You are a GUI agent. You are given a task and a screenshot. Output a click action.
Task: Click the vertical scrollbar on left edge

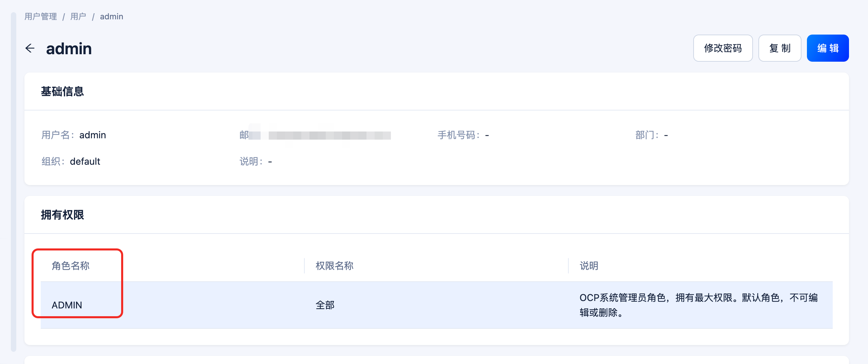[14, 182]
